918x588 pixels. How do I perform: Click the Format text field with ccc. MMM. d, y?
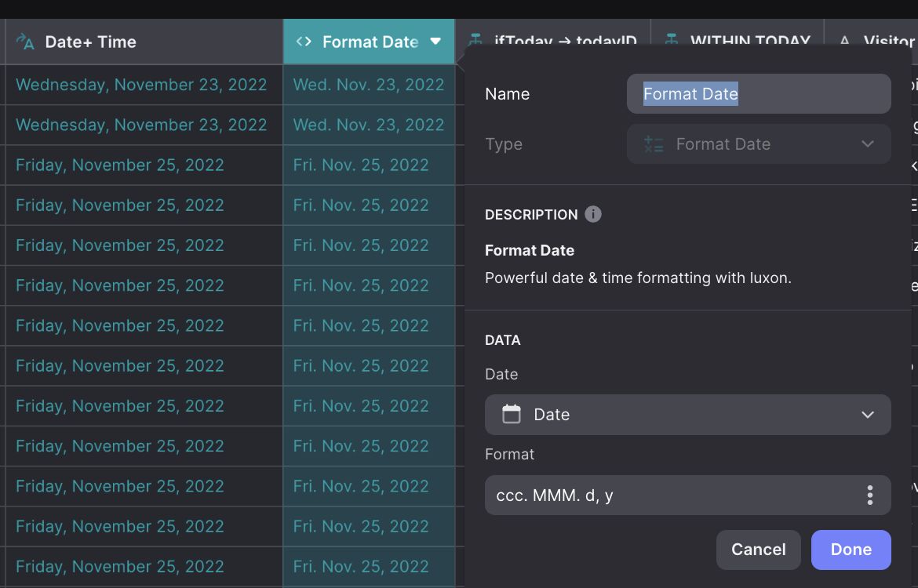667,495
